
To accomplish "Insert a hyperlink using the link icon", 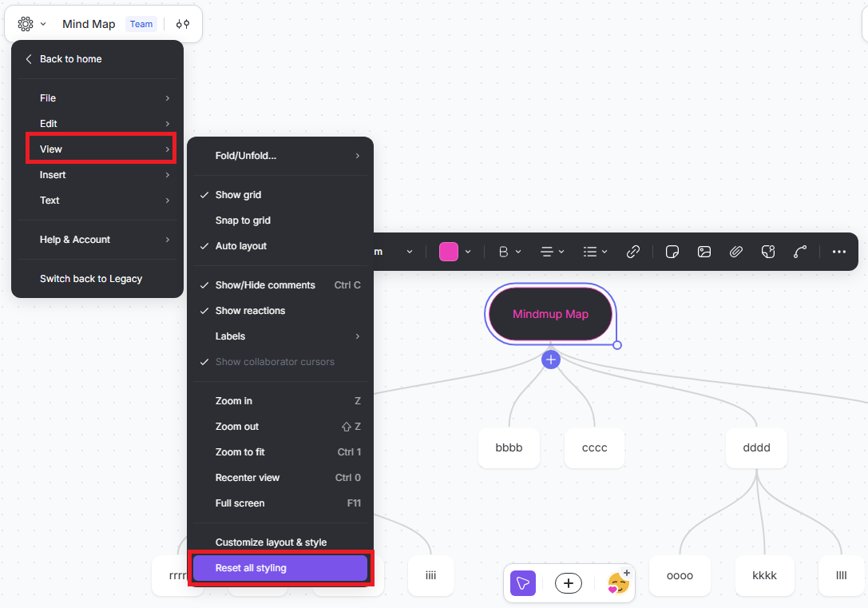I will 633,252.
